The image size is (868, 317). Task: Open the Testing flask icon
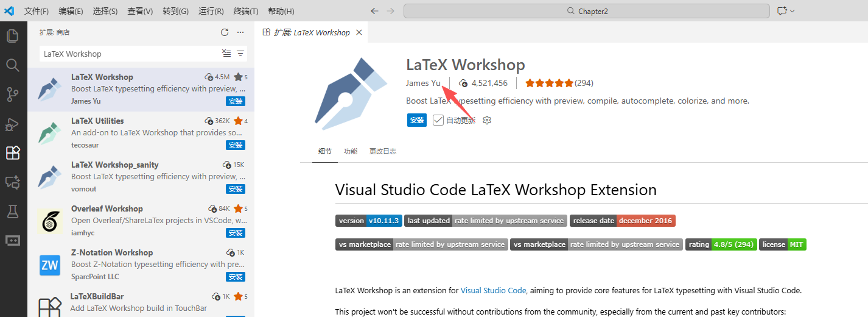pos(12,212)
